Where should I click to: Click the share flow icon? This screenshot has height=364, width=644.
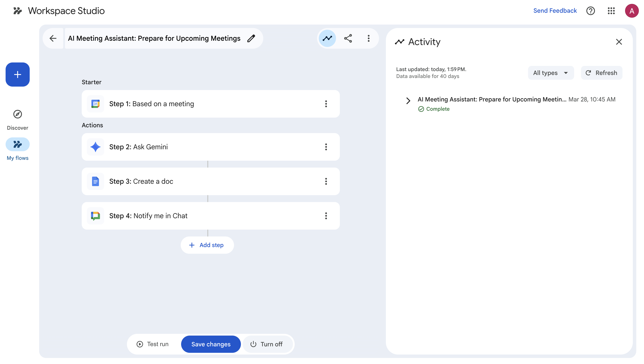coord(348,38)
